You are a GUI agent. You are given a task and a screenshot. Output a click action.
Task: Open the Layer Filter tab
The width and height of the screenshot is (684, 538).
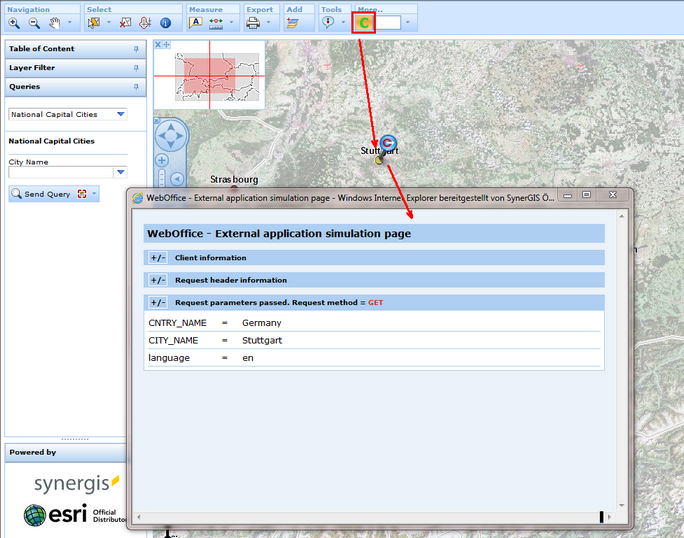(x=75, y=68)
